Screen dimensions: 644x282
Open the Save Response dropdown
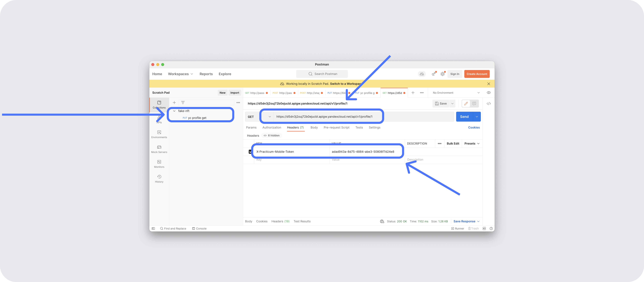[x=467, y=221]
